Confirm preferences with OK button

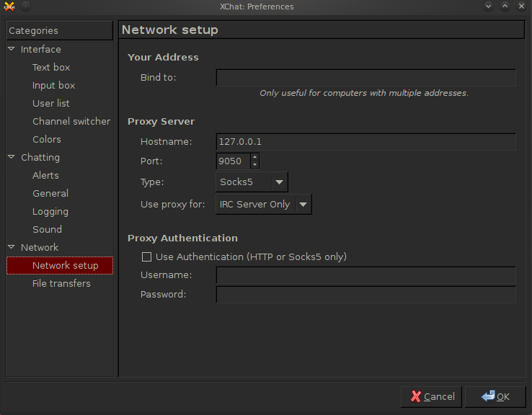(x=495, y=396)
